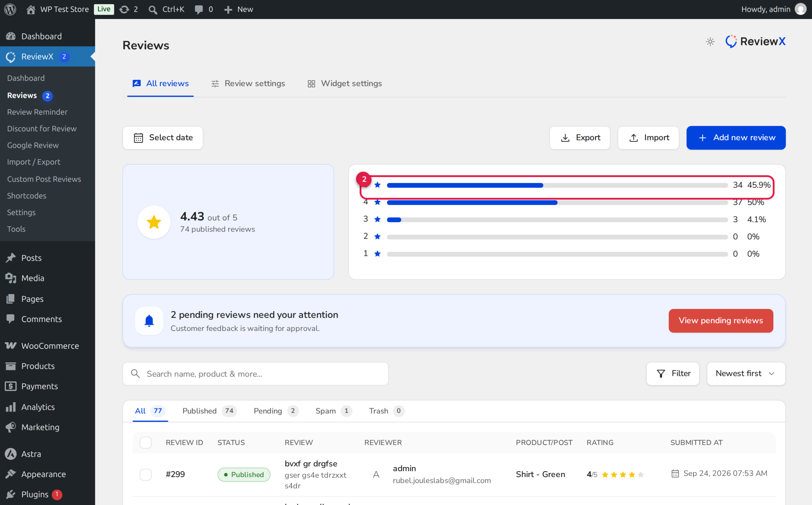812x505 pixels.
Task: Show the Published 74 reviews tab
Action: (x=210, y=411)
